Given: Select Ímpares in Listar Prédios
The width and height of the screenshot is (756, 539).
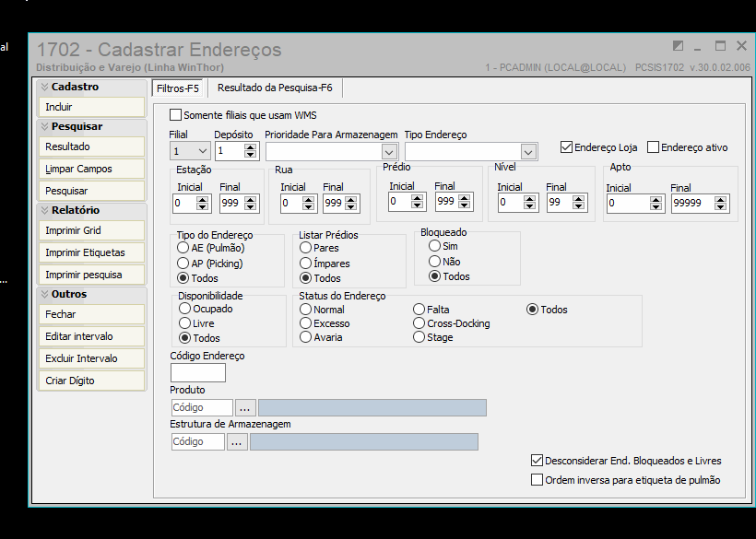Looking at the screenshot, I should coord(305,264).
